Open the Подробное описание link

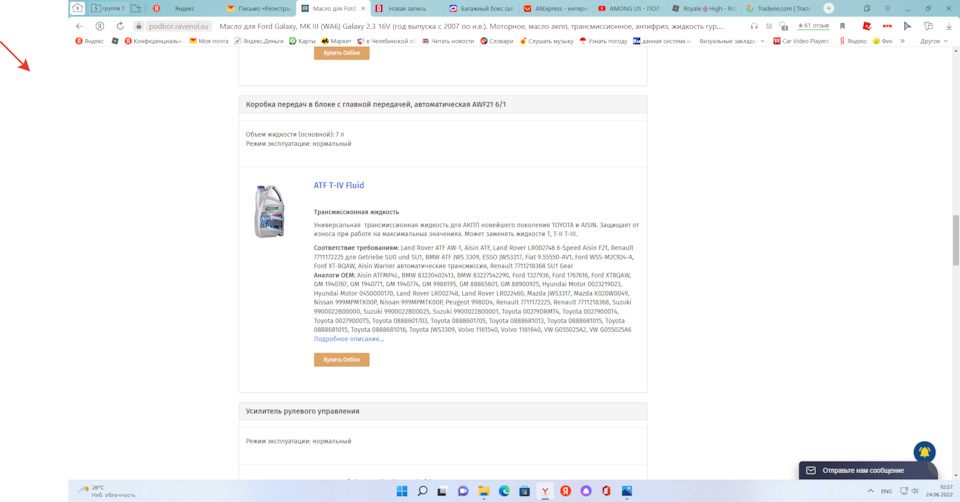tap(348, 339)
